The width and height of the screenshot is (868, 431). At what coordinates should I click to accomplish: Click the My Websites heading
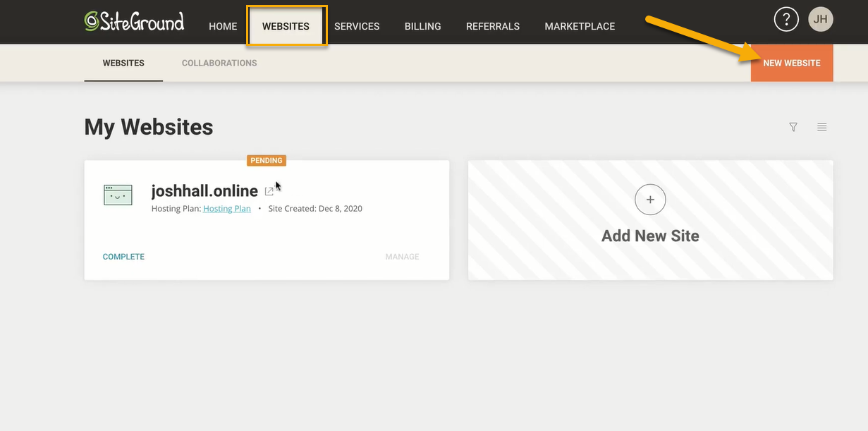click(x=149, y=127)
